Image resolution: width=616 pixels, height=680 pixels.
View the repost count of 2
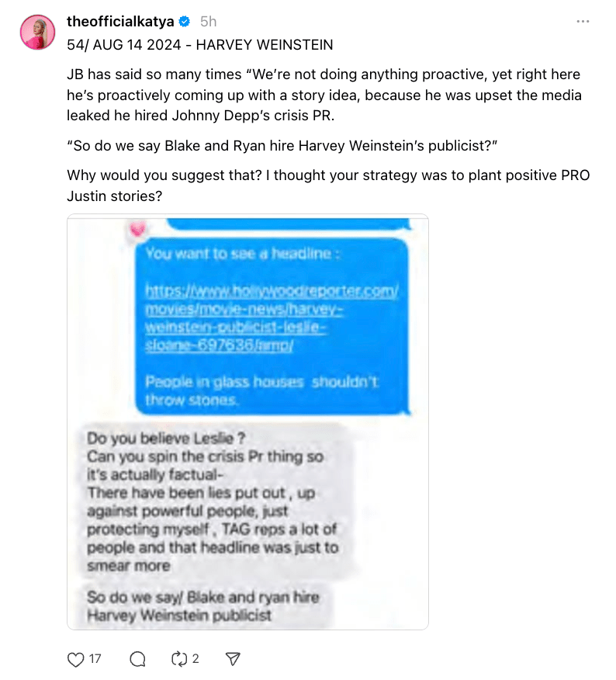point(196,659)
